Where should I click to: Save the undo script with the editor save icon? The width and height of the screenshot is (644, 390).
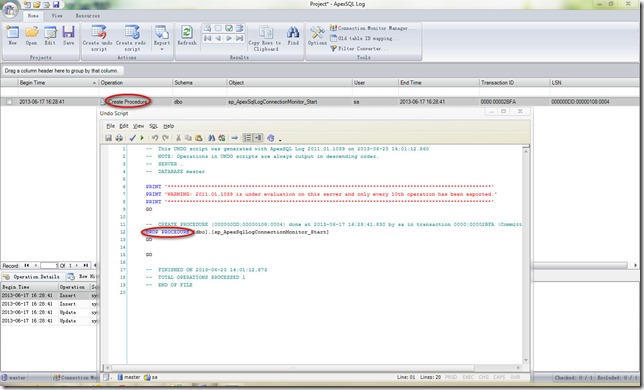(x=108, y=138)
